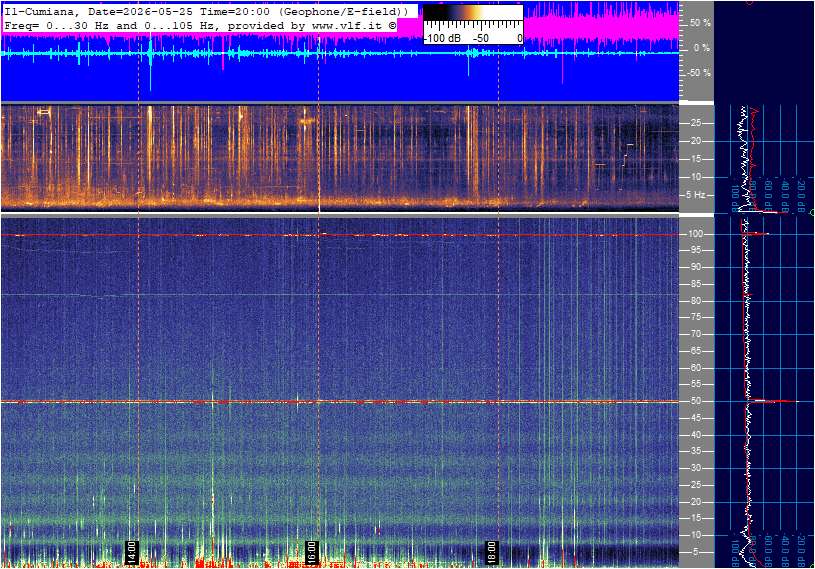
Task: Click the 50 Hz peak in right spectrum plot
Action: click(774, 401)
